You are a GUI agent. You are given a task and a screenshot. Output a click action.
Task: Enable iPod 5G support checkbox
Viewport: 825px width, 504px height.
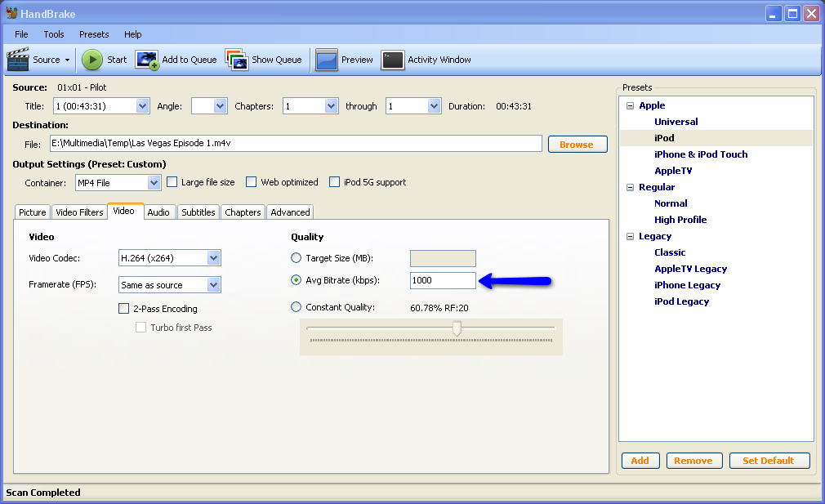pos(335,182)
